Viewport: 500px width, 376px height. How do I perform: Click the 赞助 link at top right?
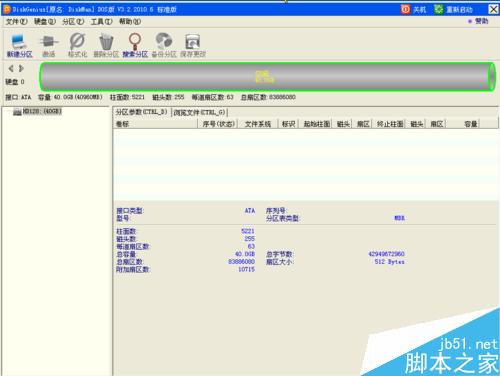478,21
